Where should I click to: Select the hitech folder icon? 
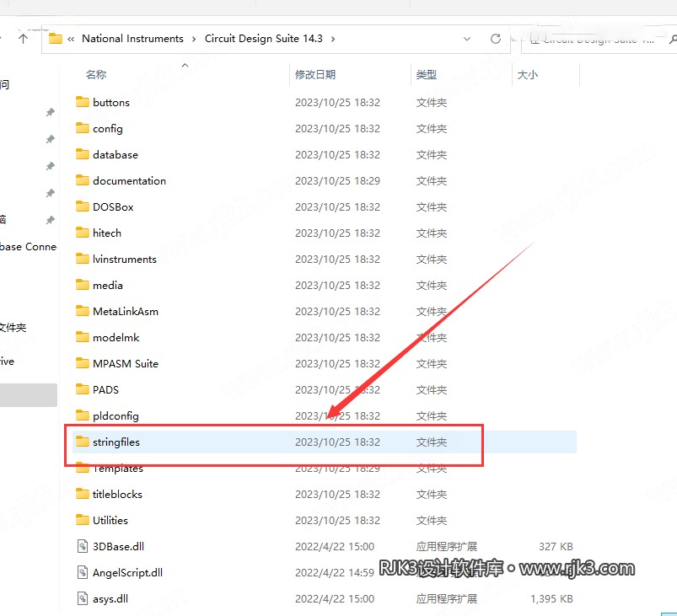coord(82,233)
